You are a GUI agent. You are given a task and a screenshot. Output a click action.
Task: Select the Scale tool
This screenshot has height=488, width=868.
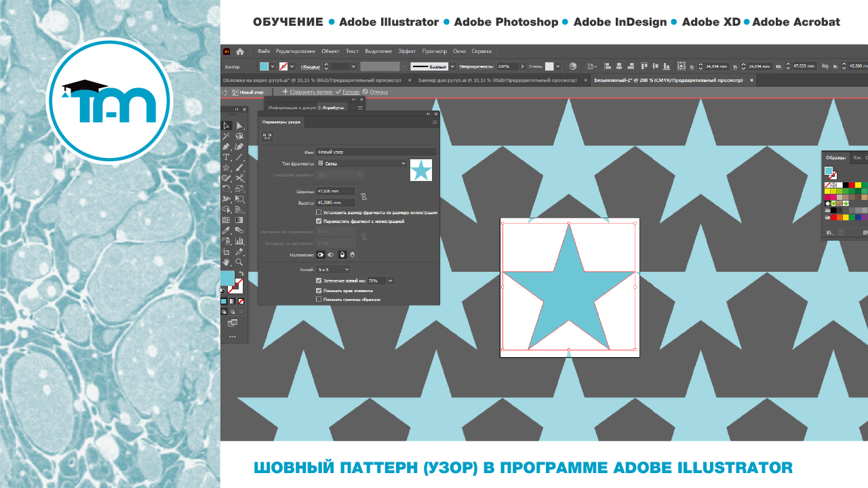click(x=239, y=188)
